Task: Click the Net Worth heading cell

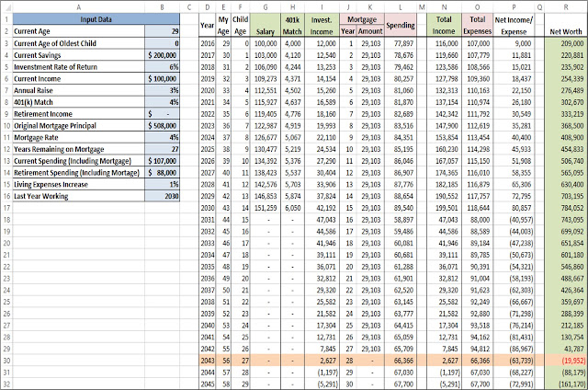Action: [566, 25]
